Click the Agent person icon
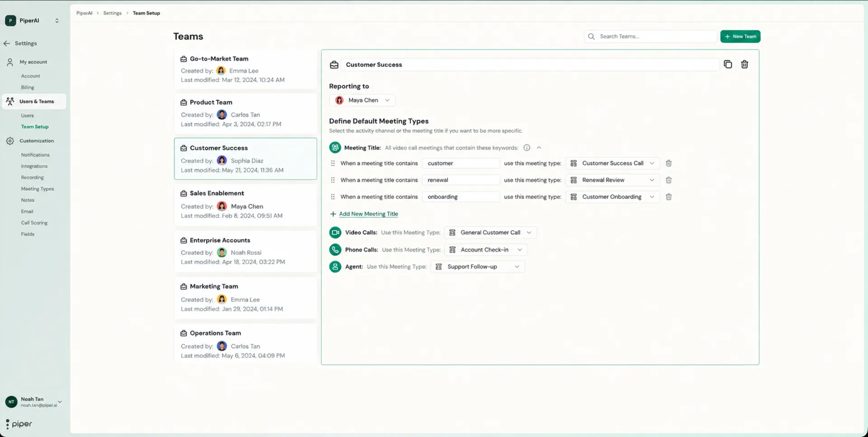The height and width of the screenshot is (437, 868). [335, 267]
